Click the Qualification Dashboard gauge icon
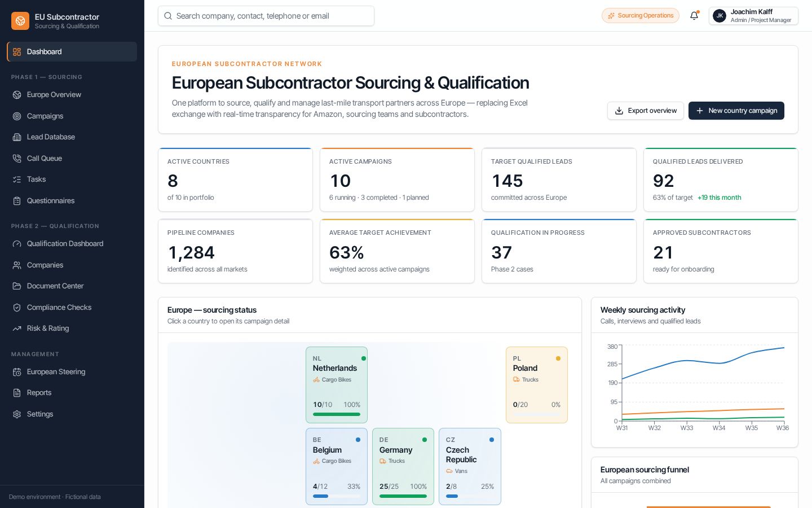 tap(17, 244)
